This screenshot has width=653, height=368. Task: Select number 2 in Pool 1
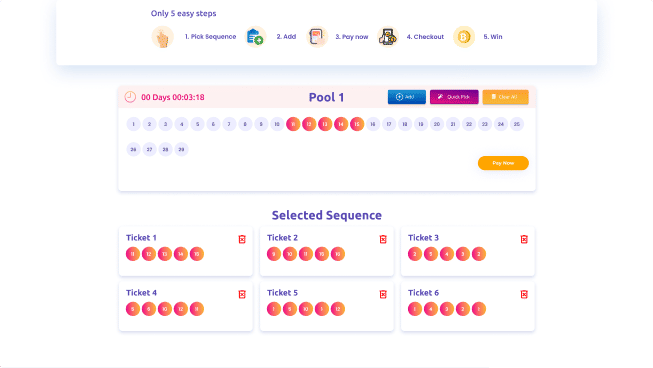[150, 124]
